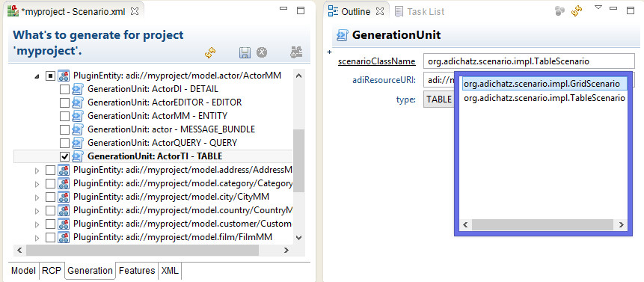
Task: Open the Outline view menu triangle
Action: click(598, 7)
